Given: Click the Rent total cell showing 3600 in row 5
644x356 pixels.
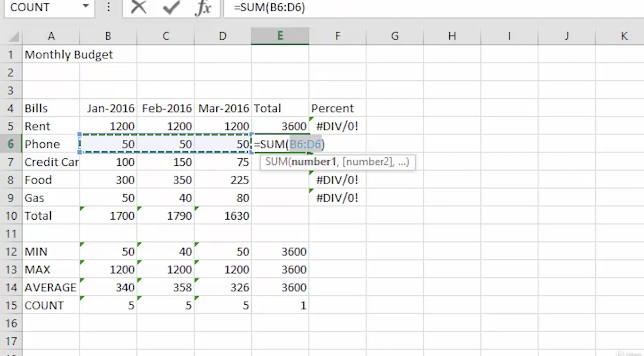Looking at the screenshot, I should tap(280, 126).
